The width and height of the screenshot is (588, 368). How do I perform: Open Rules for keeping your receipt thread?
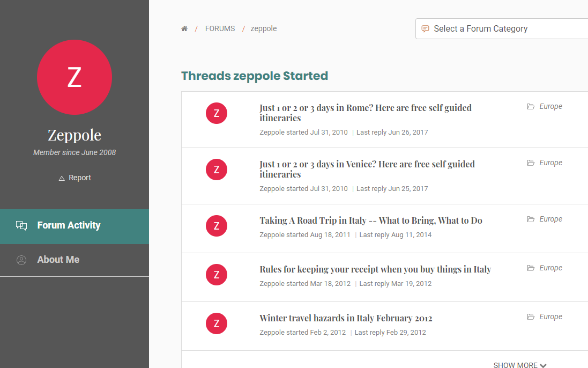(x=375, y=269)
